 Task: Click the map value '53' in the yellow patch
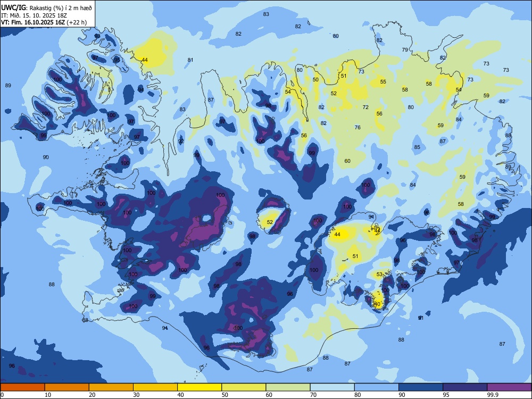point(379,274)
